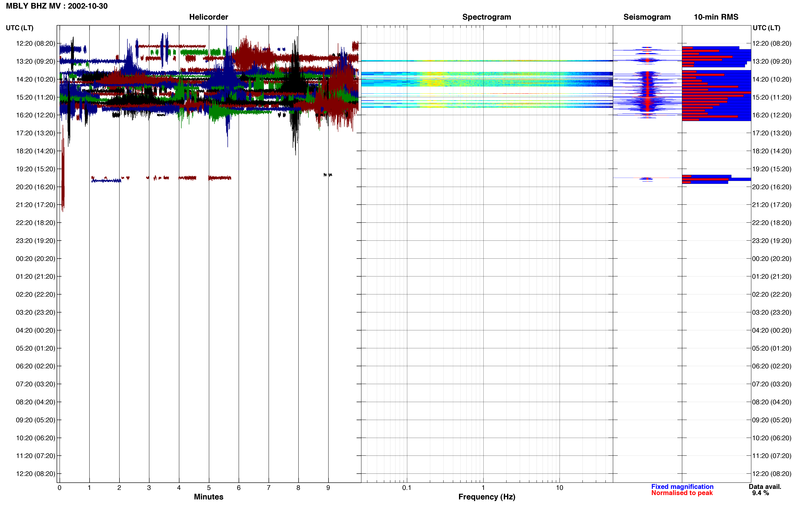This screenshot has height=508, width=812.
Task: Click the '9.4 %' data availability value
Action: point(760,493)
